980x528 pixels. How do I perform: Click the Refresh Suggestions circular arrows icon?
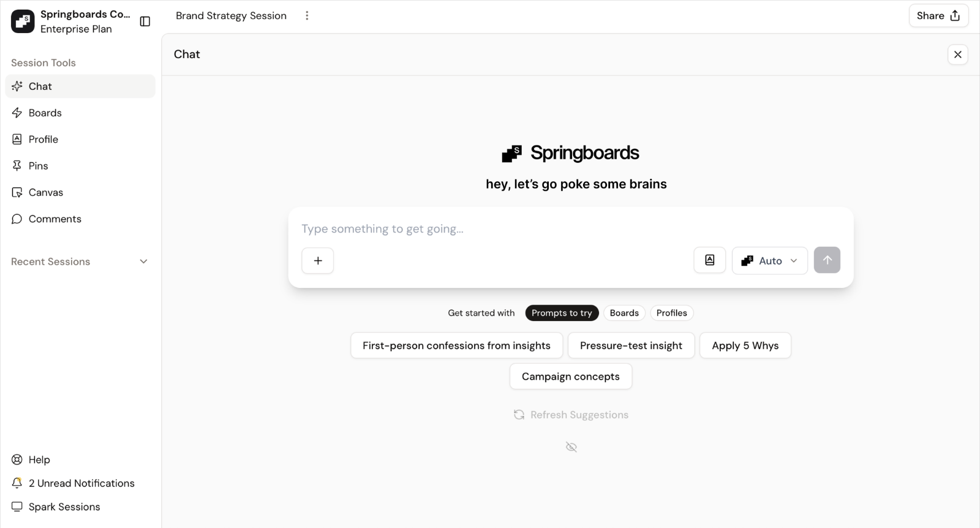click(x=519, y=415)
